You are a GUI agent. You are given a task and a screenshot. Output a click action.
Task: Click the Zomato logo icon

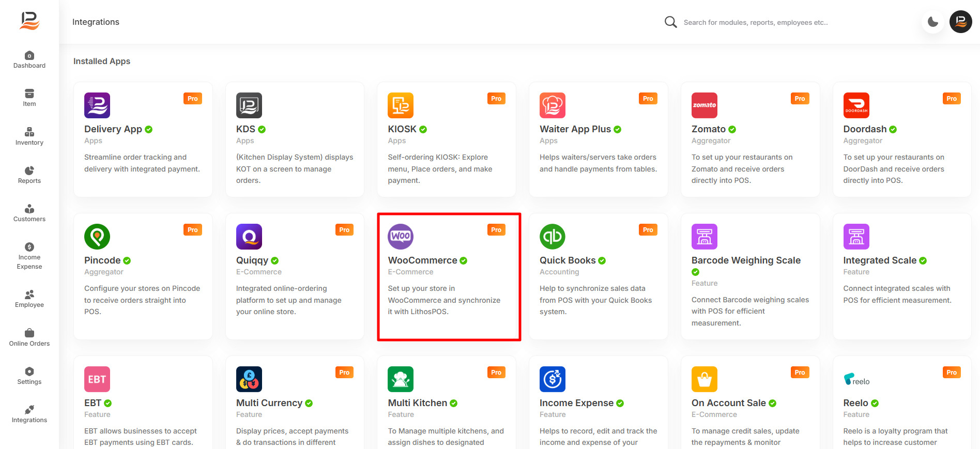click(705, 105)
